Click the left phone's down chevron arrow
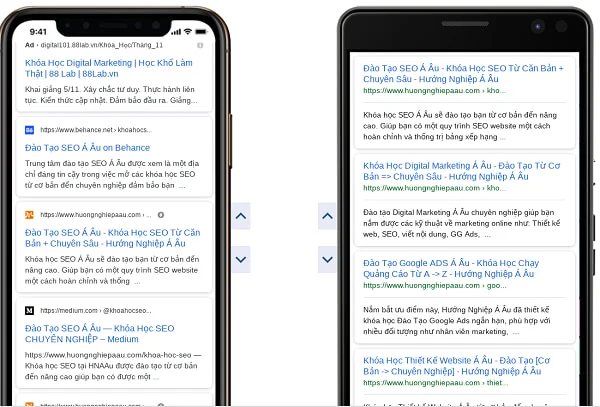The image size is (600, 407). [x=241, y=259]
